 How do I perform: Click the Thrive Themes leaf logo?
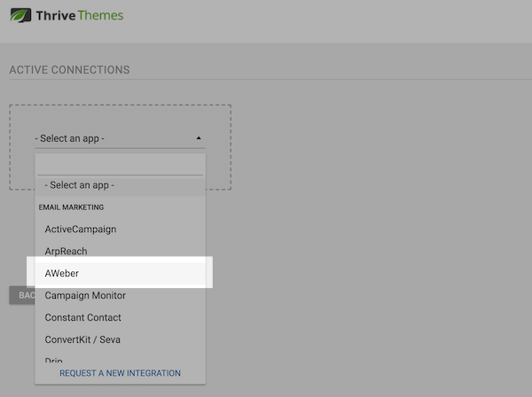19,15
